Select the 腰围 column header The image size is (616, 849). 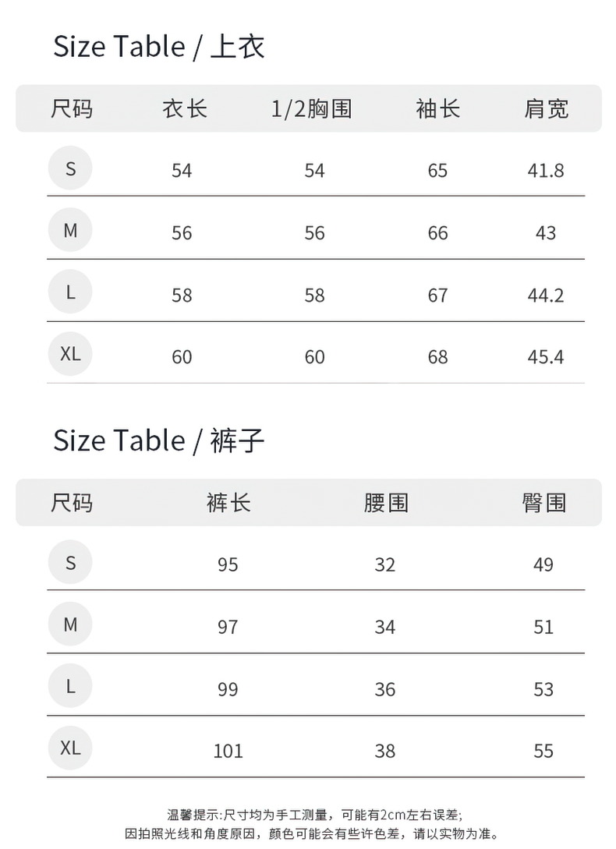[x=386, y=503]
